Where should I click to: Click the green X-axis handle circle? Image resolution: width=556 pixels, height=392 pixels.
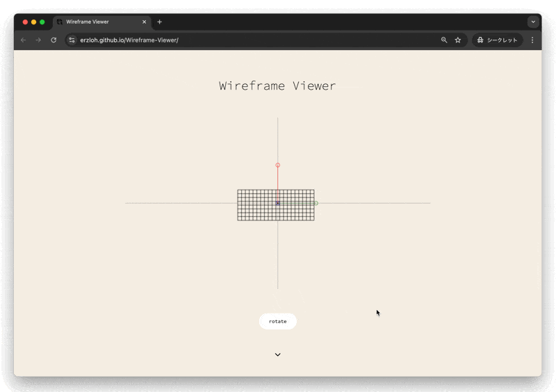coord(316,203)
